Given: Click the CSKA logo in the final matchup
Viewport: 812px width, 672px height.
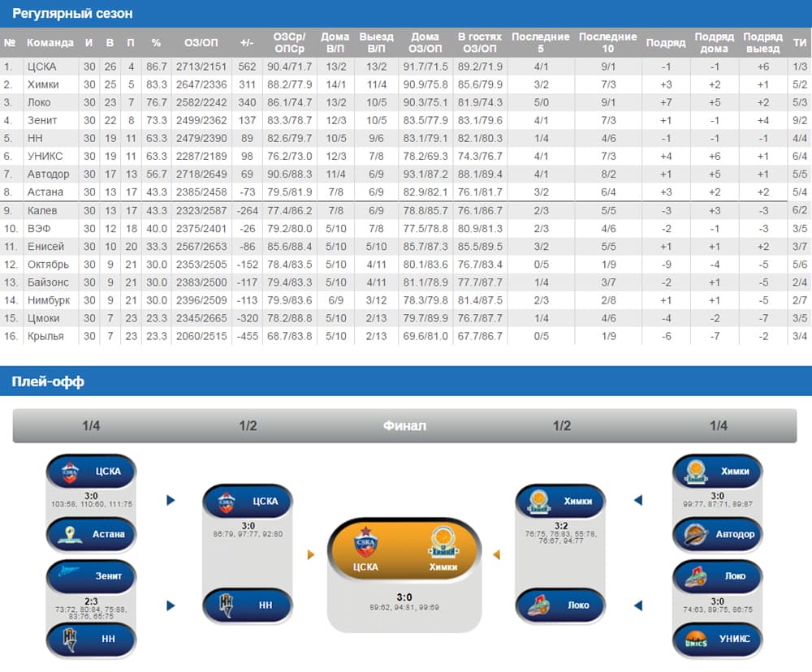Looking at the screenshot, I should pos(366,543).
